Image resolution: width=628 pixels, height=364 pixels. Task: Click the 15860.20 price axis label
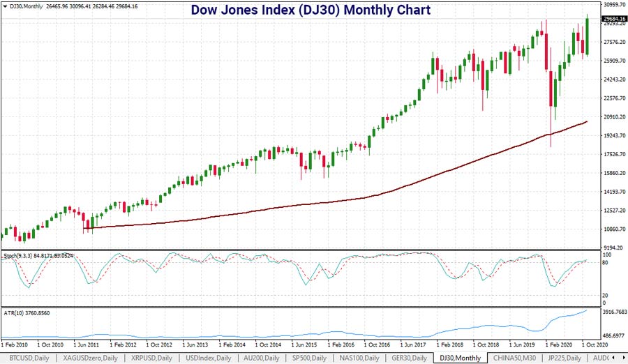tap(615, 173)
